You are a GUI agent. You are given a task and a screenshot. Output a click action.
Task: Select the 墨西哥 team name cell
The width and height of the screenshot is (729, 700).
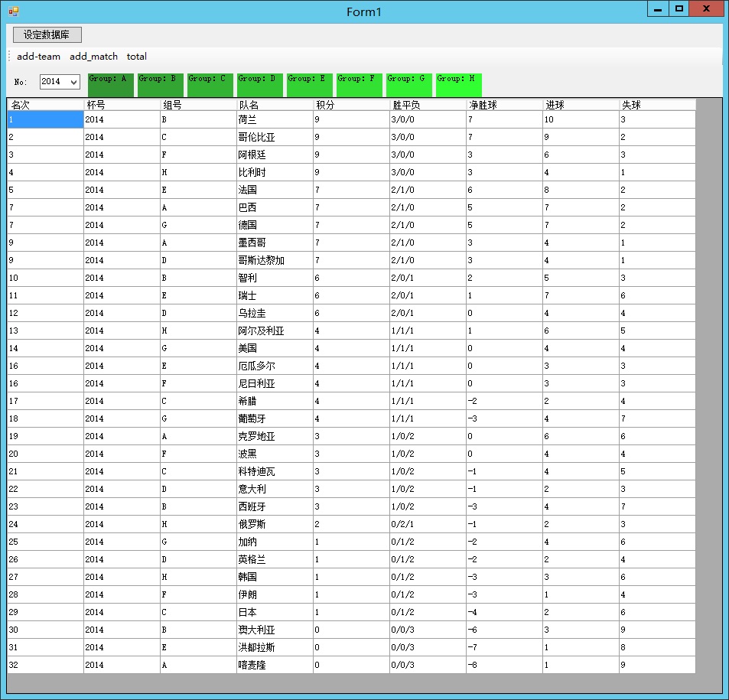(x=275, y=243)
